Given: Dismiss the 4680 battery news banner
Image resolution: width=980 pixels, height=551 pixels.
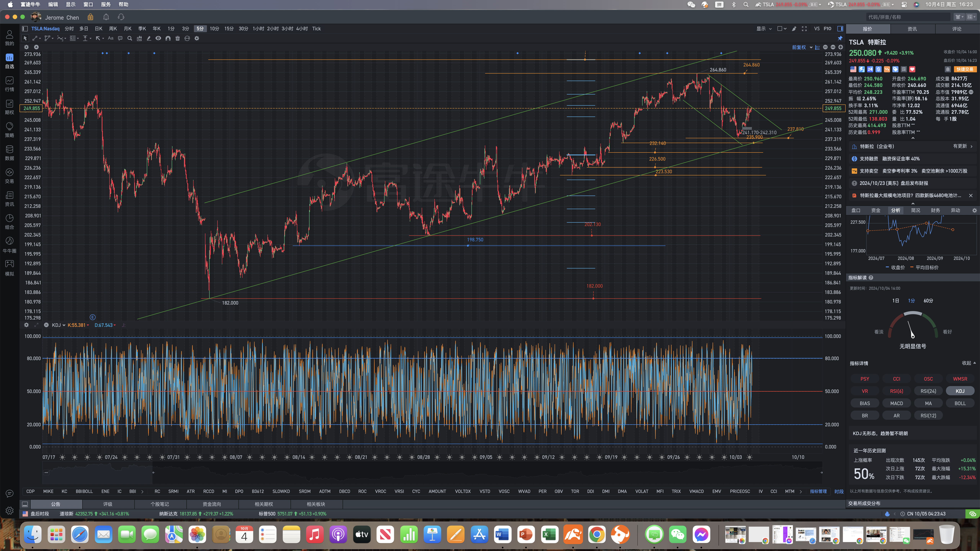Looking at the screenshot, I should pyautogui.click(x=970, y=196).
